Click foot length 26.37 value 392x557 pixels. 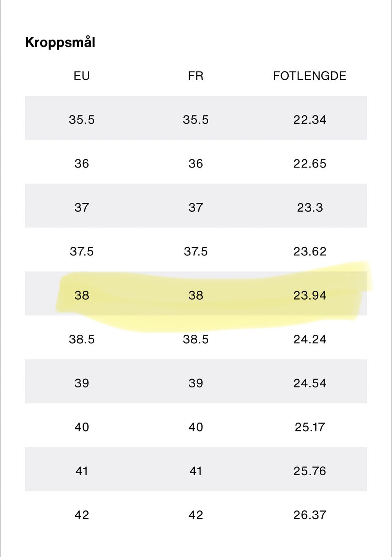pyautogui.click(x=310, y=515)
